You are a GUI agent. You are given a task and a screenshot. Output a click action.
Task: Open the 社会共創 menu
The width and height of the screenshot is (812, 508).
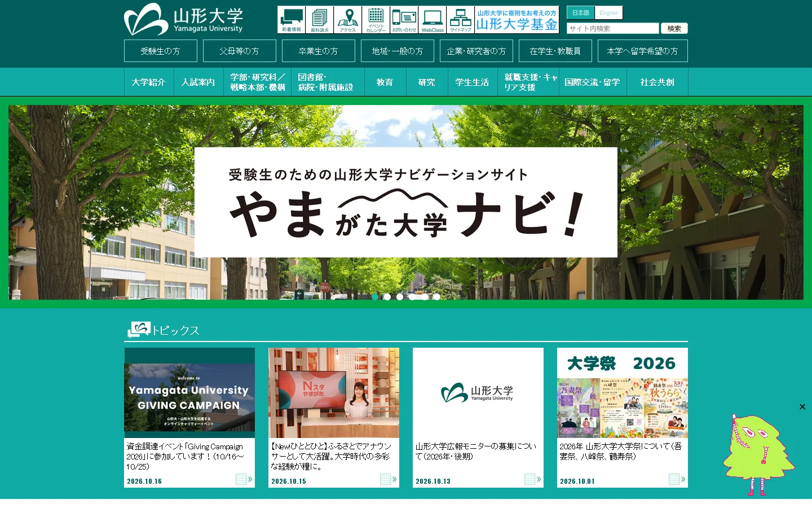(657, 82)
